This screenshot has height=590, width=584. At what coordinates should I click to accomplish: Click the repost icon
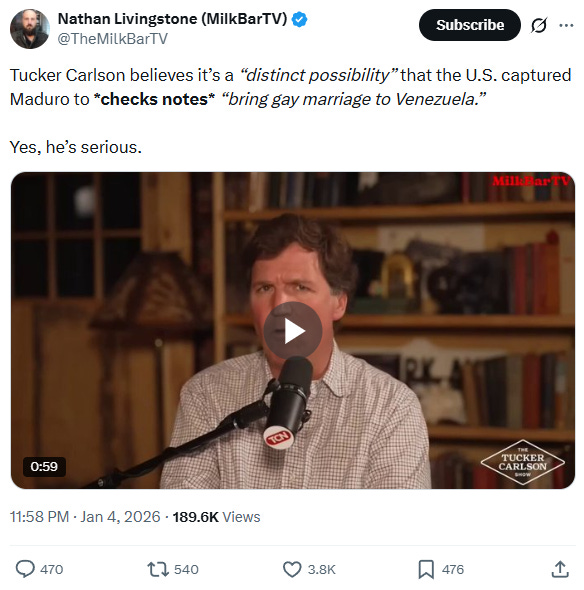(158, 569)
